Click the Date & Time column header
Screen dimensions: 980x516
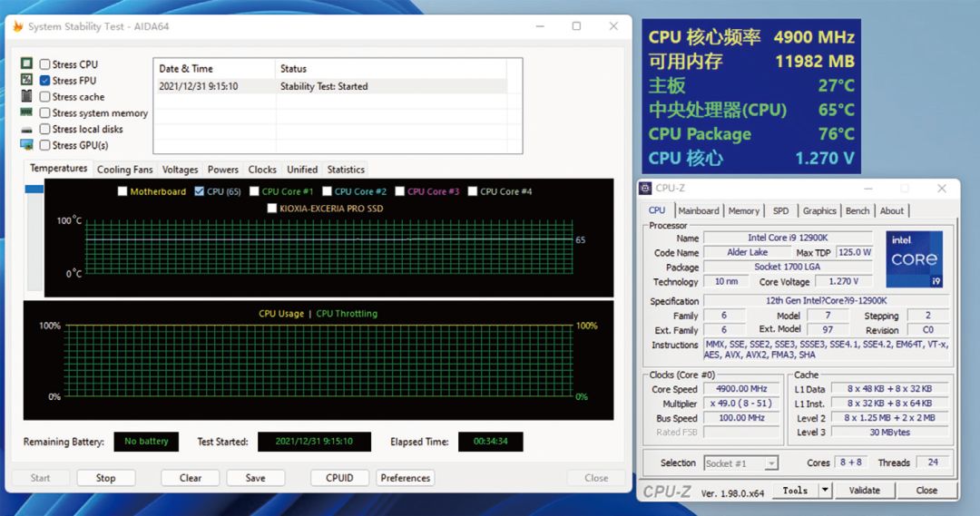214,69
